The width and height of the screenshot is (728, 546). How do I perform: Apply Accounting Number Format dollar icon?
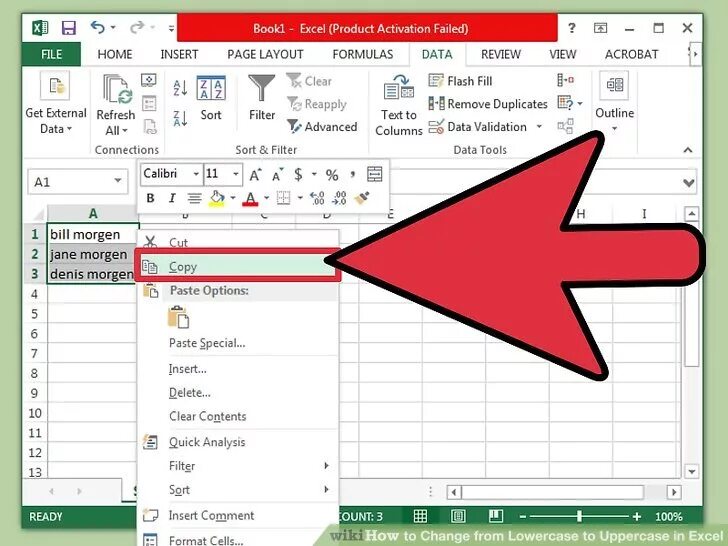coord(298,175)
